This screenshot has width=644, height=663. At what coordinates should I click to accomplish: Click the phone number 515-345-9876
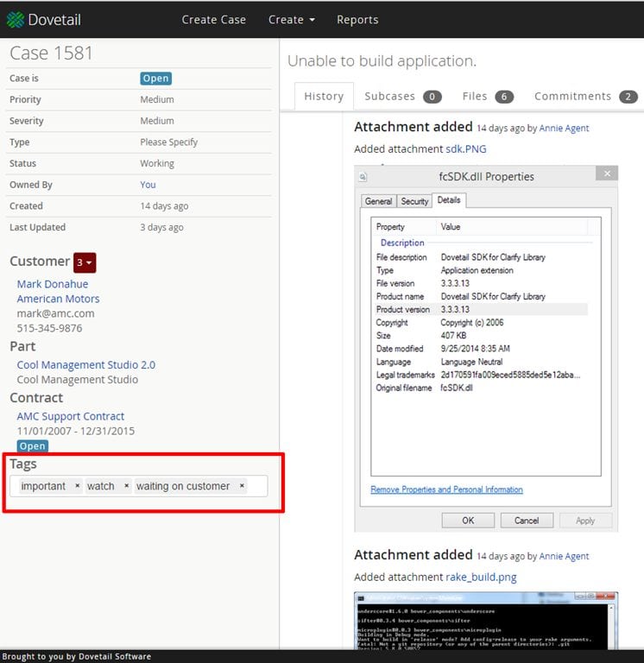pos(49,328)
